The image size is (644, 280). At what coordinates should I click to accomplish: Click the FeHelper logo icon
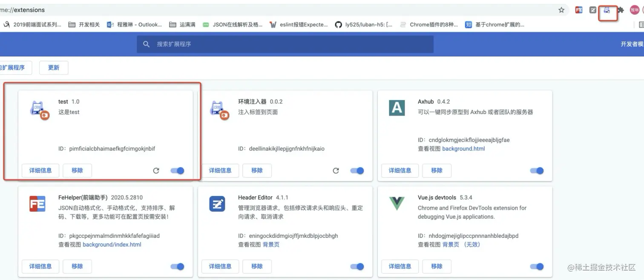[37, 204]
